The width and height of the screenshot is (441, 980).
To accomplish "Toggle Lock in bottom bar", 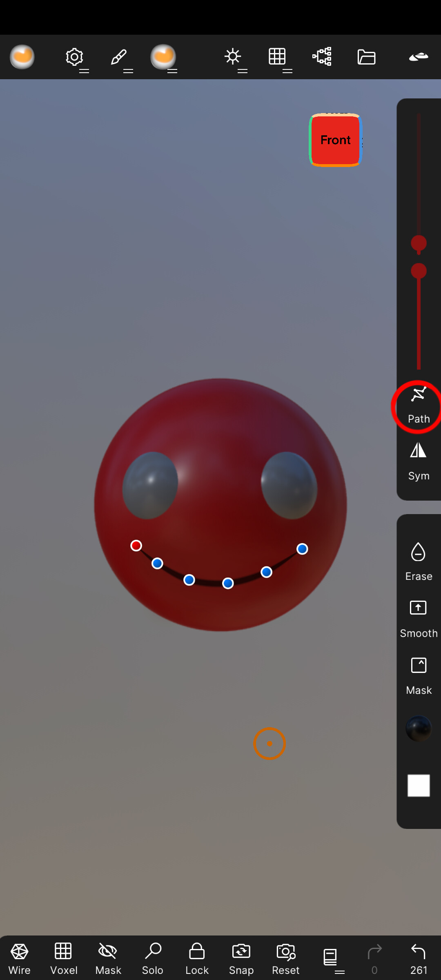I will (x=197, y=959).
